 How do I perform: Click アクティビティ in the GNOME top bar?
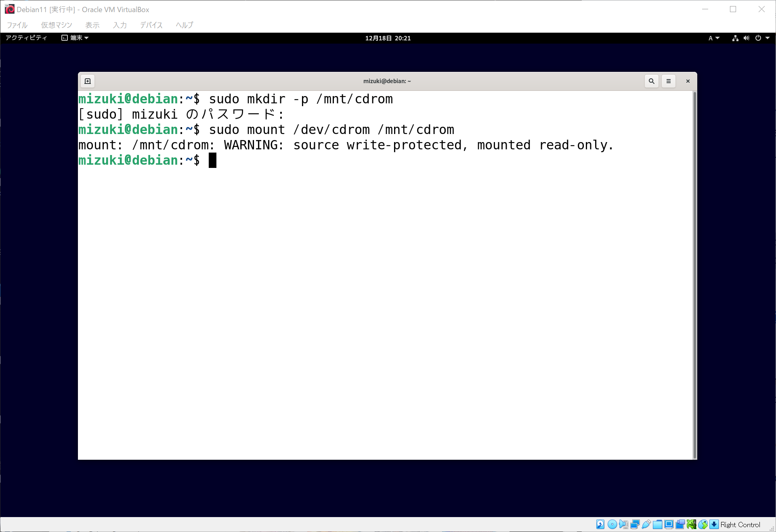pos(26,38)
